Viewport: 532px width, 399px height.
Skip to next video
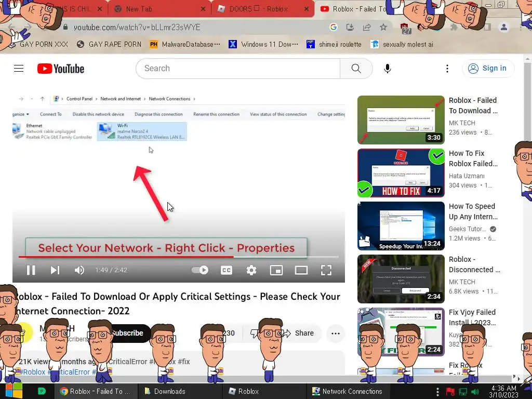55,270
